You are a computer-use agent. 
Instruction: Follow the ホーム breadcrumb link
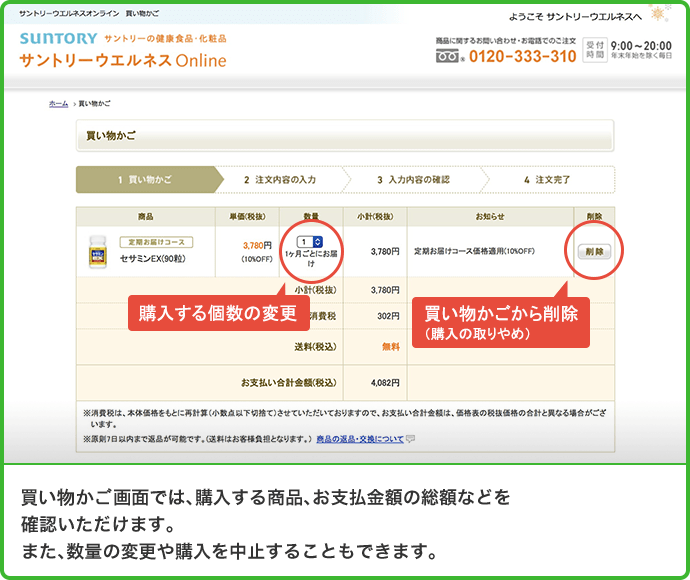coord(58,104)
